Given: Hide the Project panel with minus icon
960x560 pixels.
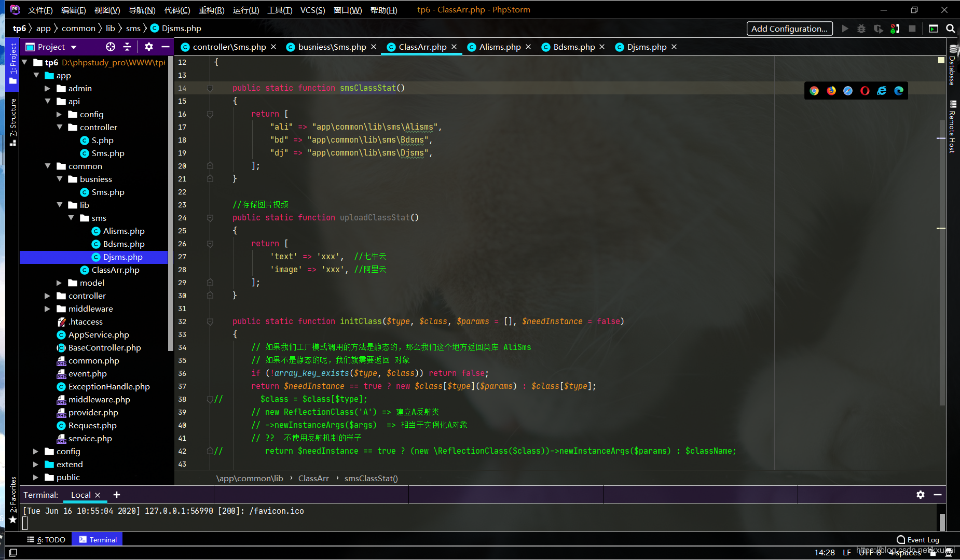Looking at the screenshot, I should point(166,47).
